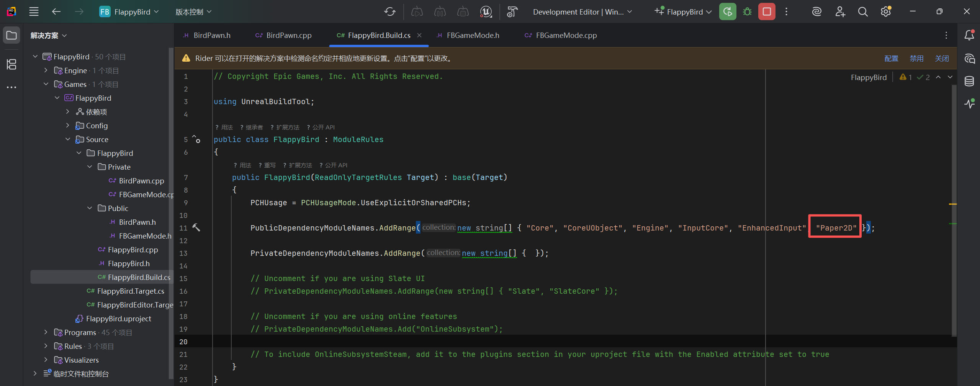Viewport: 980px width, 386px height.
Task: Click the refresh solution icon in toolbar
Action: [390, 11]
